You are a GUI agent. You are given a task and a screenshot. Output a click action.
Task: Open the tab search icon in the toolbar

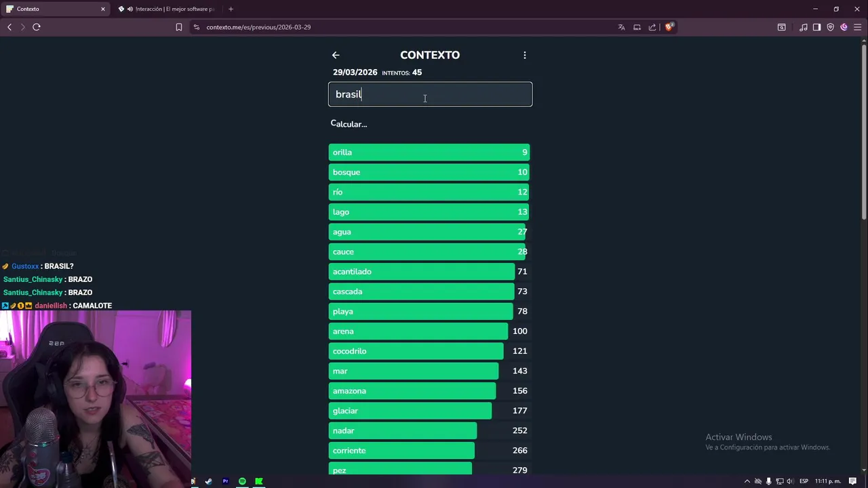point(781,27)
